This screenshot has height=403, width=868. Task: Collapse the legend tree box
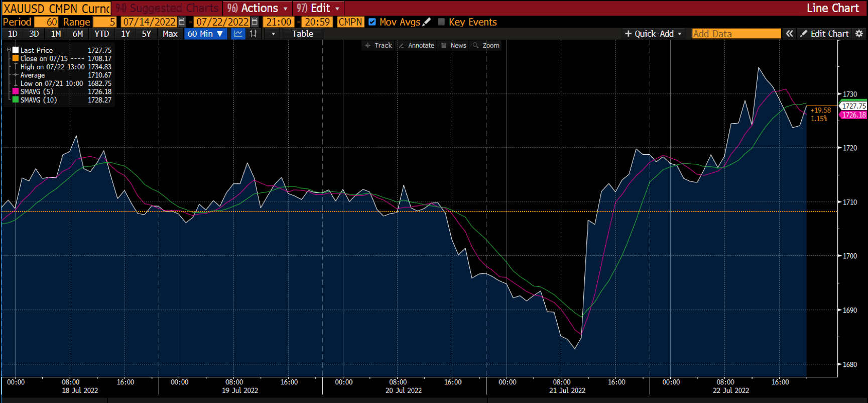(x=9, y=50)
